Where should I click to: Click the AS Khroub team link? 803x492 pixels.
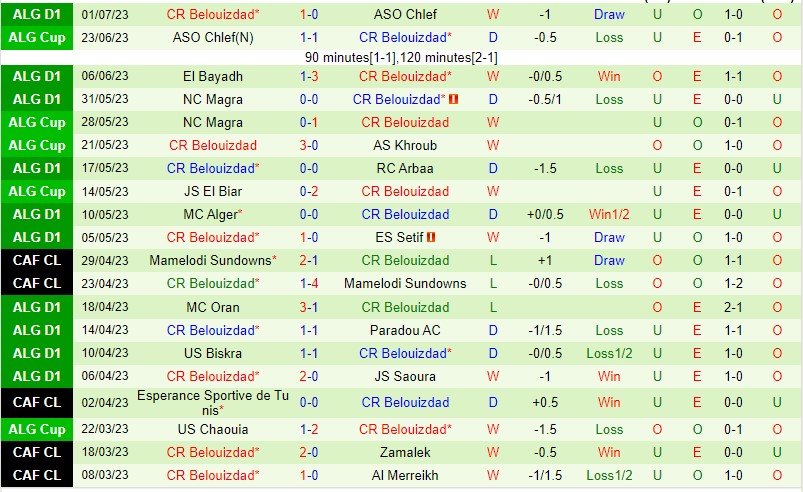pyautogui.click(x=404, y=145)
